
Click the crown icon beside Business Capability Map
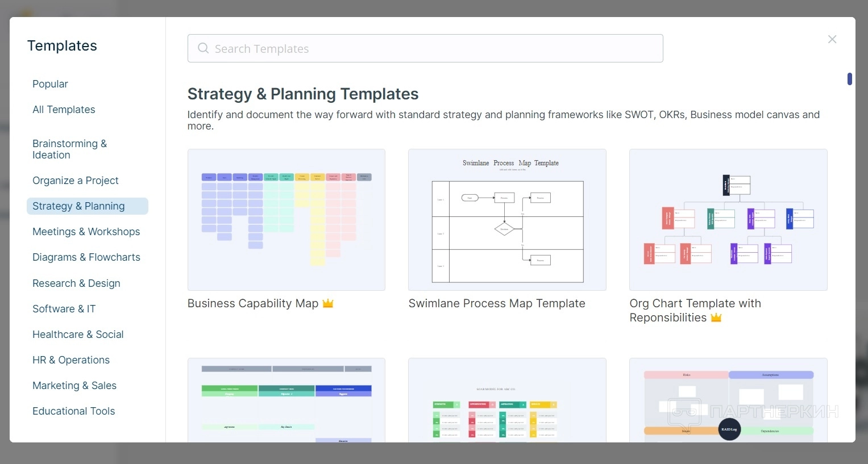click(328, 303)
